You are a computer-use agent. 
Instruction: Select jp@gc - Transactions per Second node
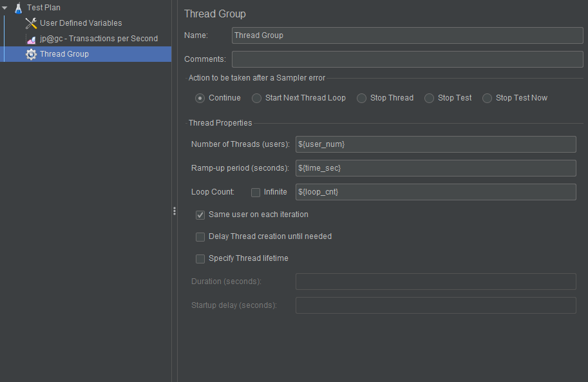[99, 38]
